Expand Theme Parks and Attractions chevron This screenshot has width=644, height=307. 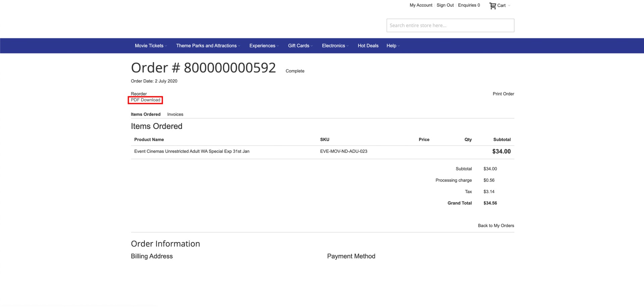(239, 46)
